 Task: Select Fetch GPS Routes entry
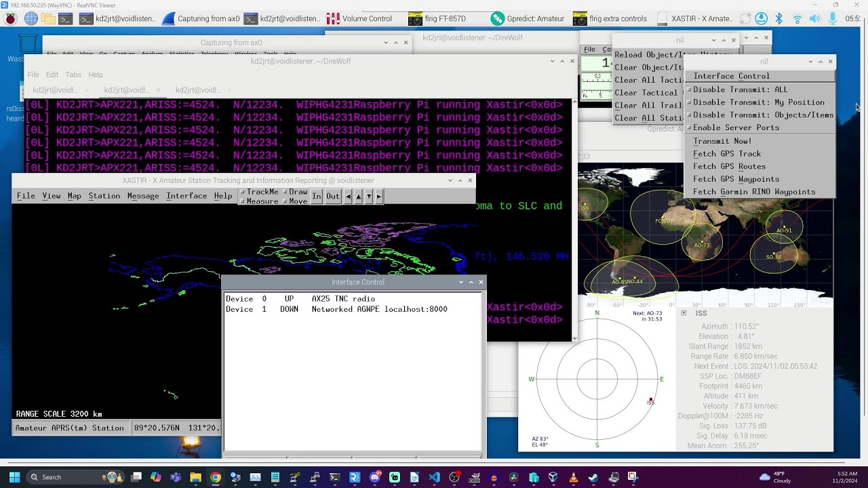(759, 167)
